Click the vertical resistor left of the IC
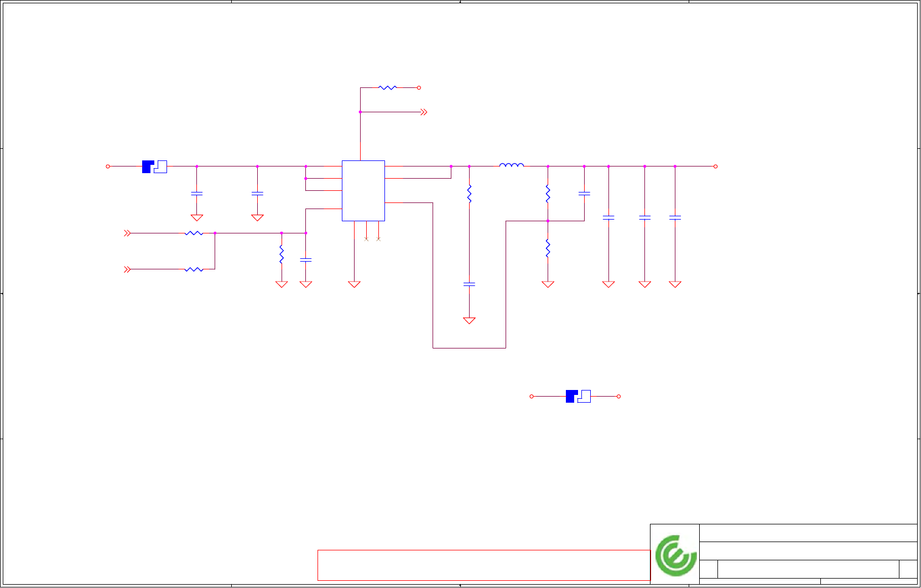This screenshot has width=921, height=588. pos(282,254)
